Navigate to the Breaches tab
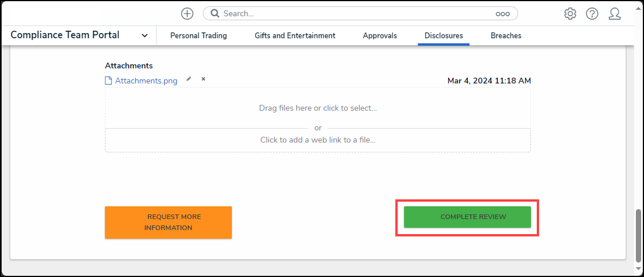This screenshot has width=644, height=277. pyautogui.click(x=505, y=35)
